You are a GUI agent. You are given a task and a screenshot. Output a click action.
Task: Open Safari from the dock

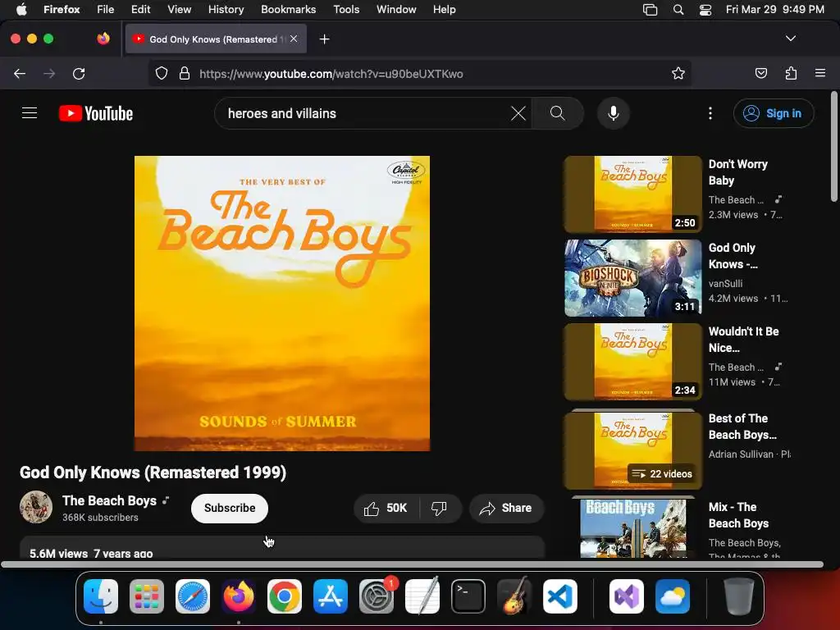(x=193, y=596)
